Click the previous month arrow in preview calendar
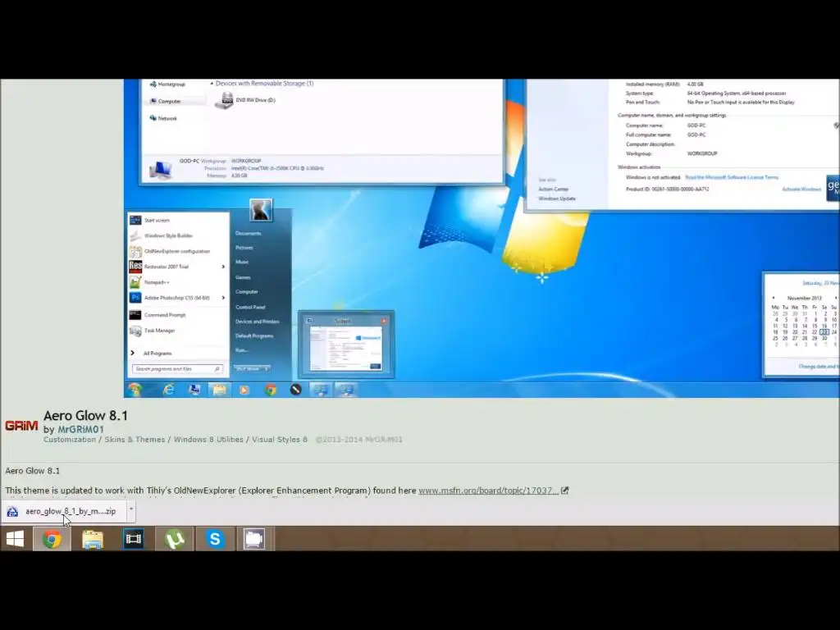Screen dimensions: 840x630 tap(773, 298)
